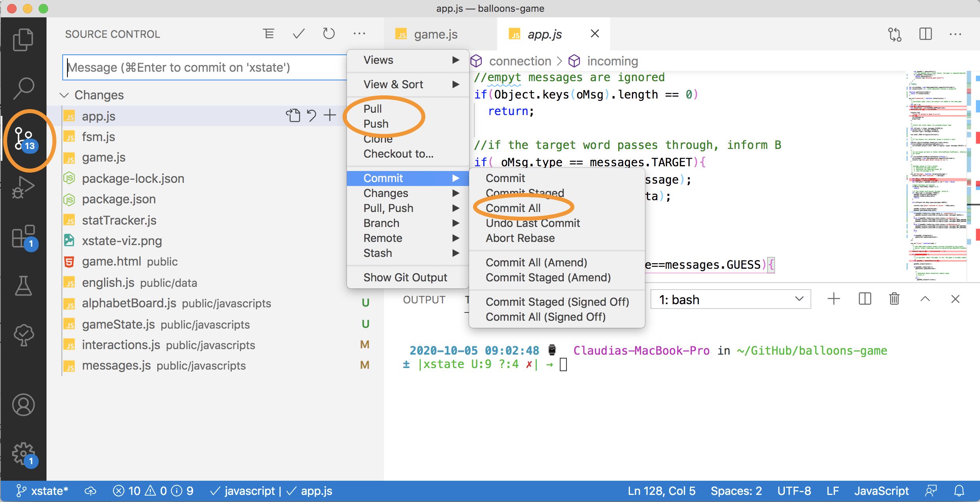
Task: Click the xstate branch in status bar
Action: pos(42,491)
